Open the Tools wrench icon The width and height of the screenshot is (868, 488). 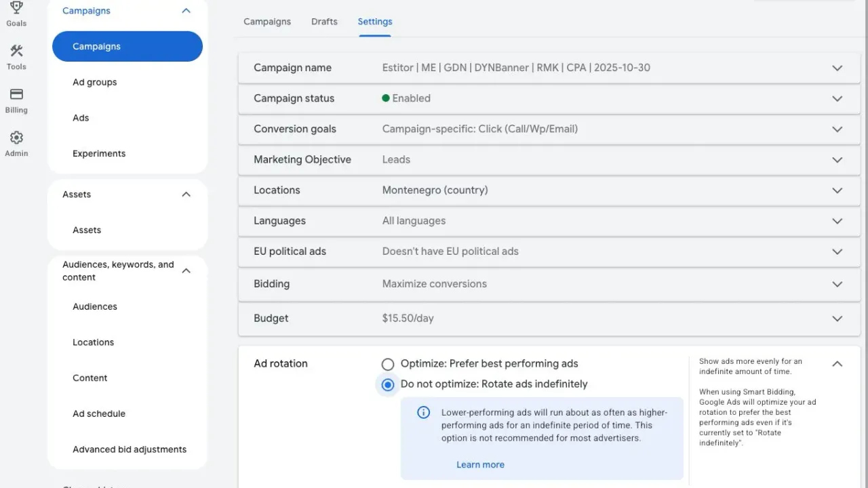pyautogui.click(x=16, y=52)
